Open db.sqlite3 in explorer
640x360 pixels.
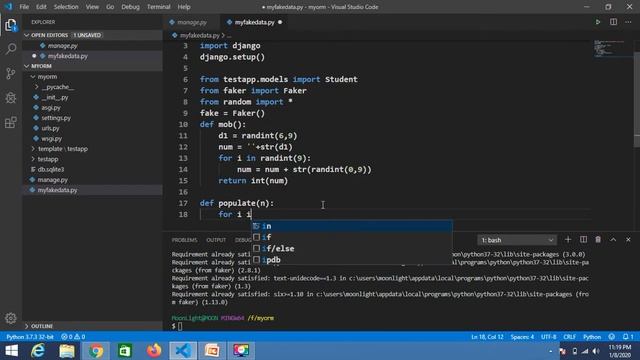click(x=92, y=169)
